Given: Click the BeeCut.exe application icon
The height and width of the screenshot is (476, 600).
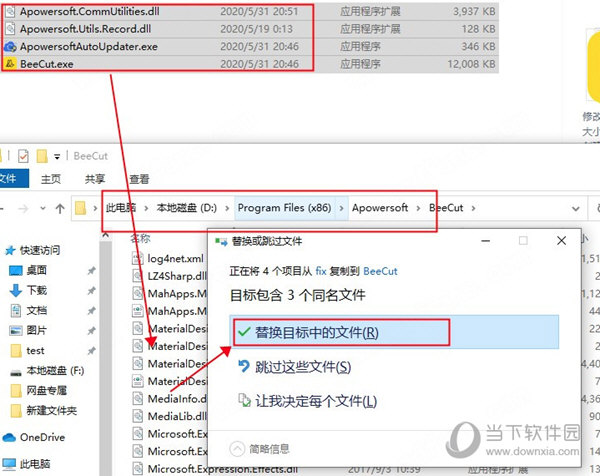Looking at the screenshot, I should point(10,64).
